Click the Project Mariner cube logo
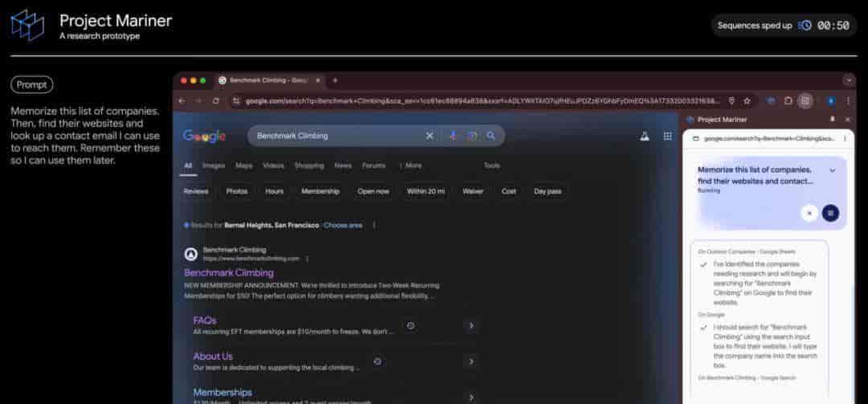The height and width of the screenshot is (404, 868). point(27,24)
